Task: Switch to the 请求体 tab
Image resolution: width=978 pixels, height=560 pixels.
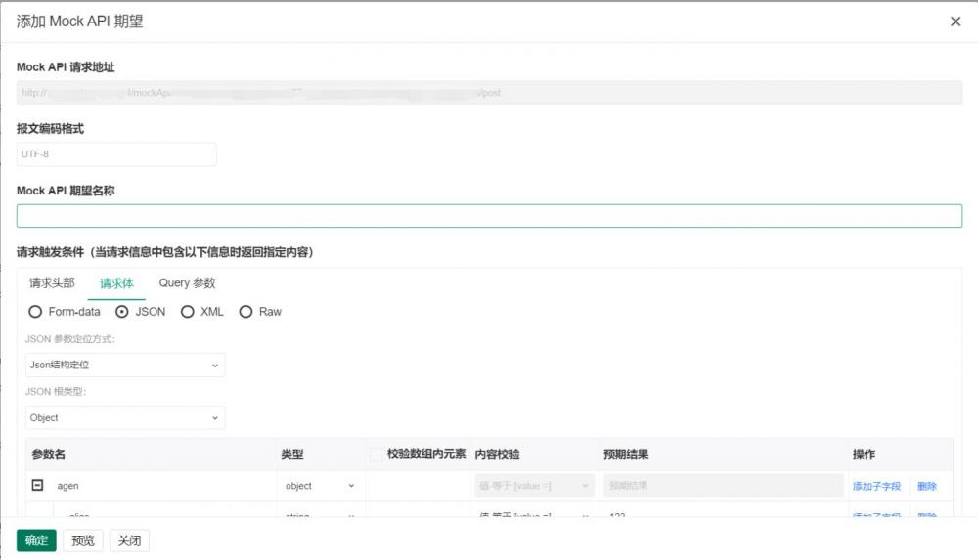Action: click(x=116, y=283)
